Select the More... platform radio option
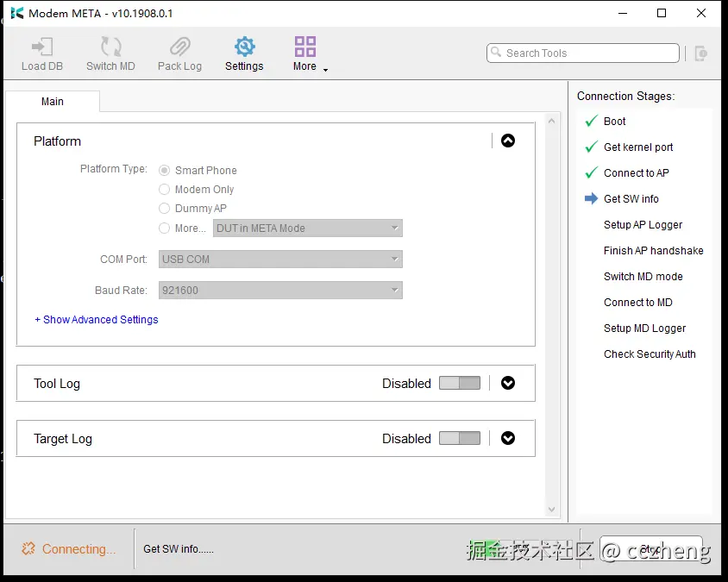 (x=165, y=228)
